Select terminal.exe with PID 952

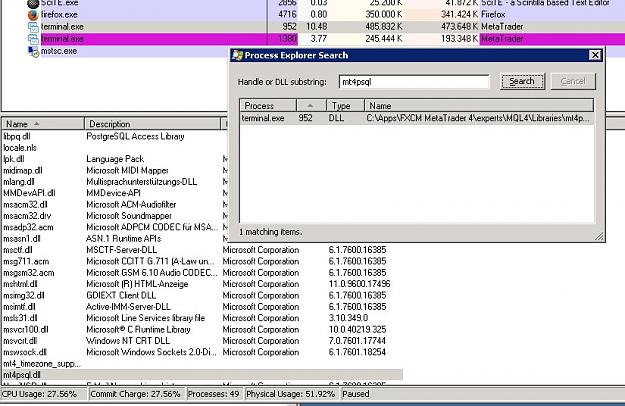click(x=62, y=27)
